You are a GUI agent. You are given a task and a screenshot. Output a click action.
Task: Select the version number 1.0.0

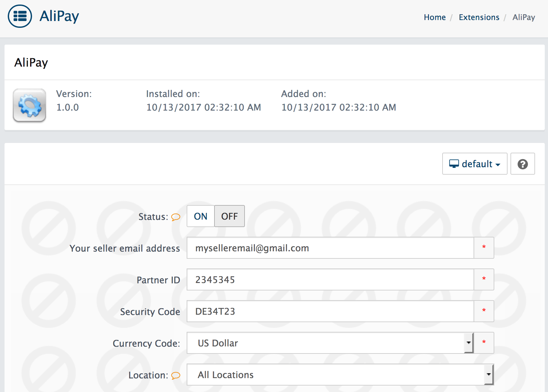coord(68,107)
